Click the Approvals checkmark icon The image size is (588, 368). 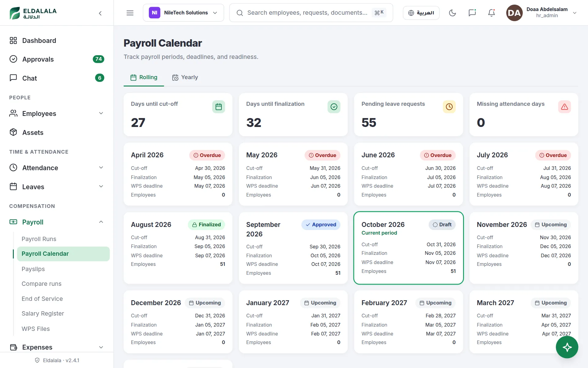tap(13, 59)
